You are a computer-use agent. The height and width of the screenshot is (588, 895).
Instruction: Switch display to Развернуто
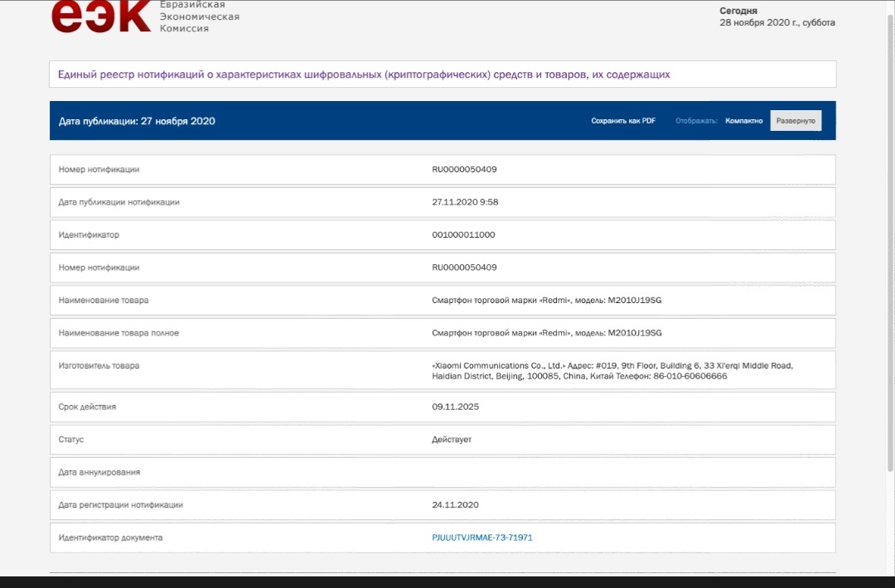796,121
